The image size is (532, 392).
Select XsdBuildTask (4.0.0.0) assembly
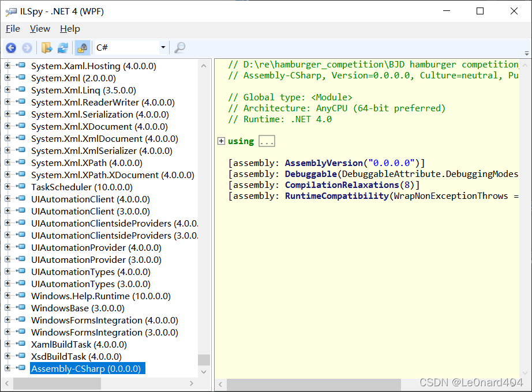[76, 356]
